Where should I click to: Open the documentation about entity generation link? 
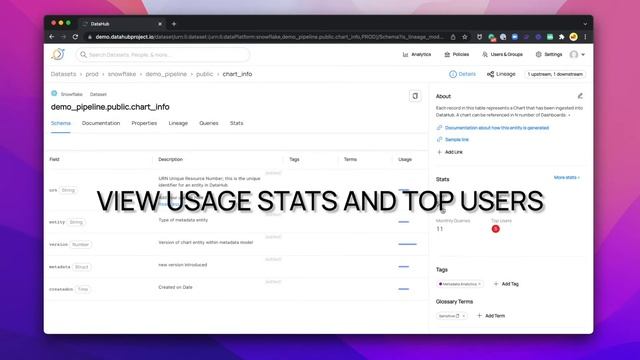497,128
